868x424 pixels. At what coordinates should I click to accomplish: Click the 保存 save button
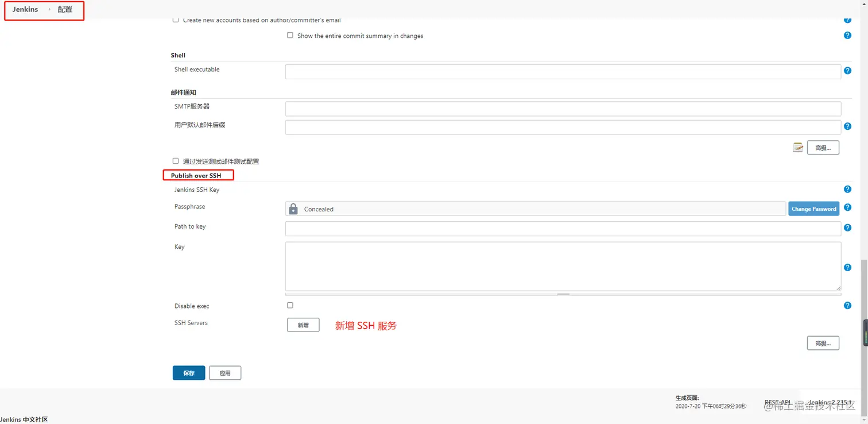point(189,373)
